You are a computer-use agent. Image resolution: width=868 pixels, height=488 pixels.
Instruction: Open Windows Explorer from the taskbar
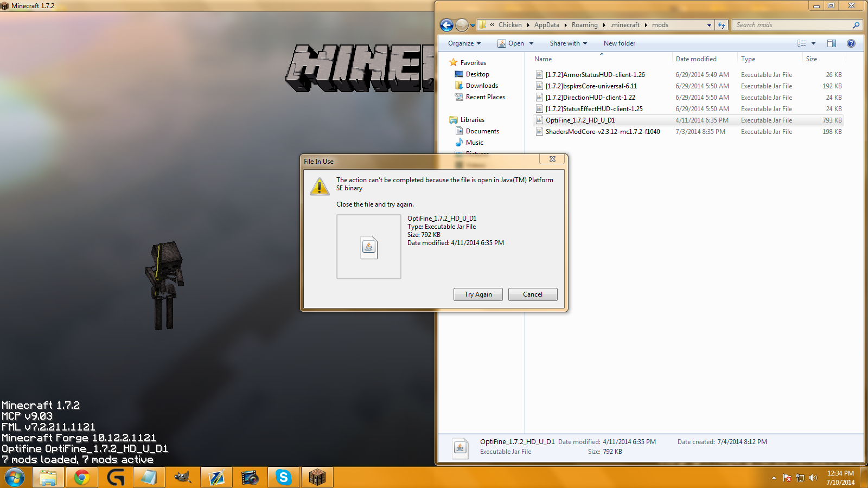click(x=48, y=477)
